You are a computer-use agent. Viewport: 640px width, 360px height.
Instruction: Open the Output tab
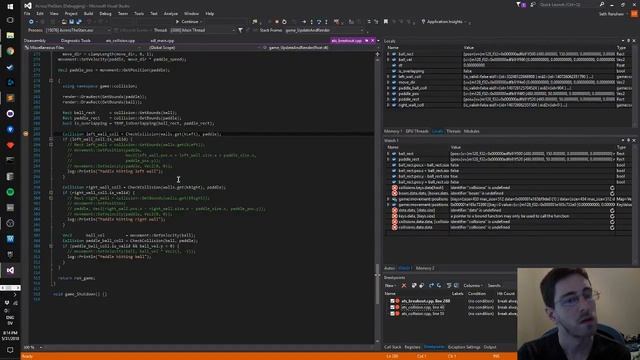pyautogui.click(x=490, y=347)
